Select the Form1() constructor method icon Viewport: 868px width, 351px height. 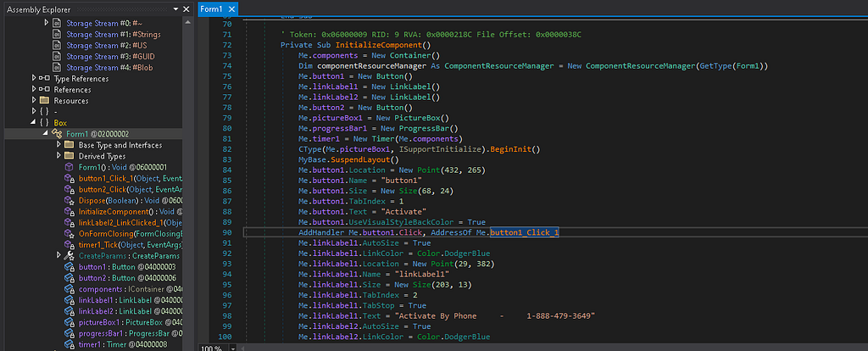(x=69, y=167)
